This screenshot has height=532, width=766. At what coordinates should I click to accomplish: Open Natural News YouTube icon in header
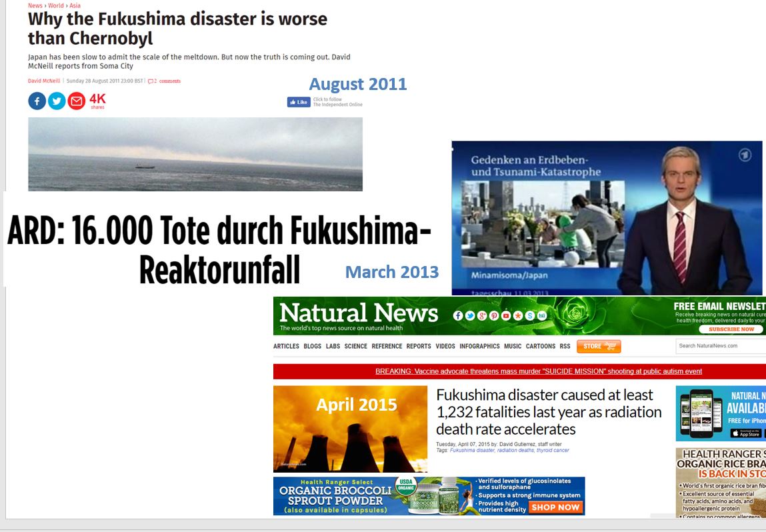pos(506,315)
